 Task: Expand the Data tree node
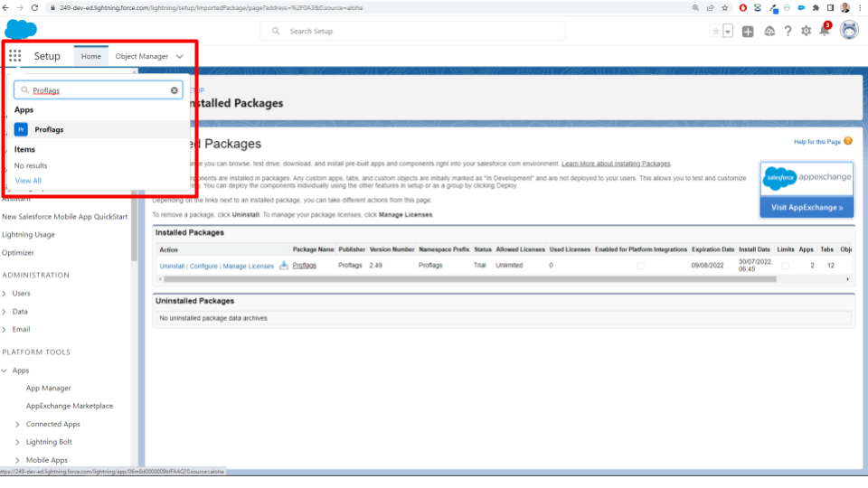click(x=5, y=312)
